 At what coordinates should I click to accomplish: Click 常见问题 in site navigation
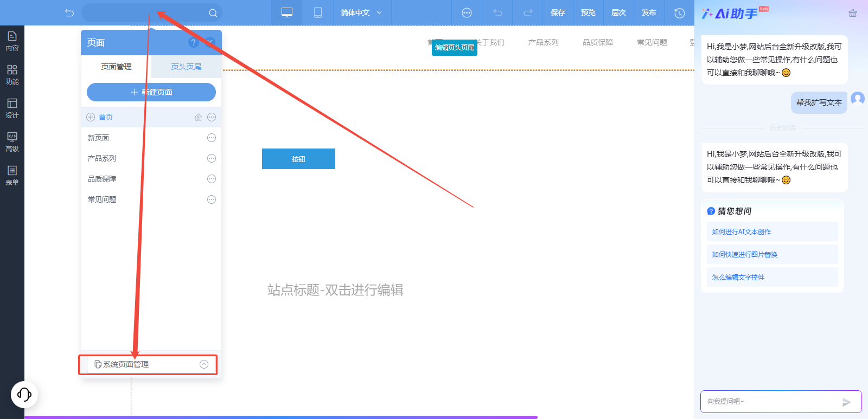pyautogui.click(x=652, y=42)
